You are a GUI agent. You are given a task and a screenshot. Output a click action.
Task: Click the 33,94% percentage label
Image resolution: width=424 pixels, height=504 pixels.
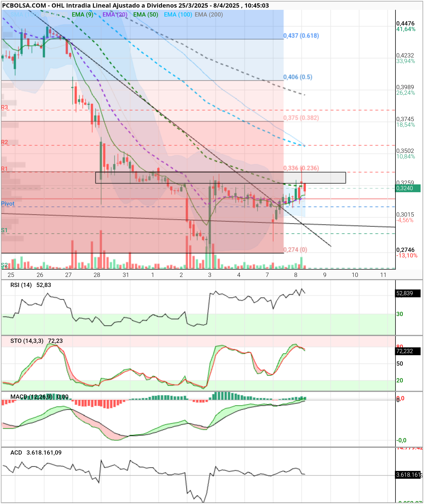406,61
